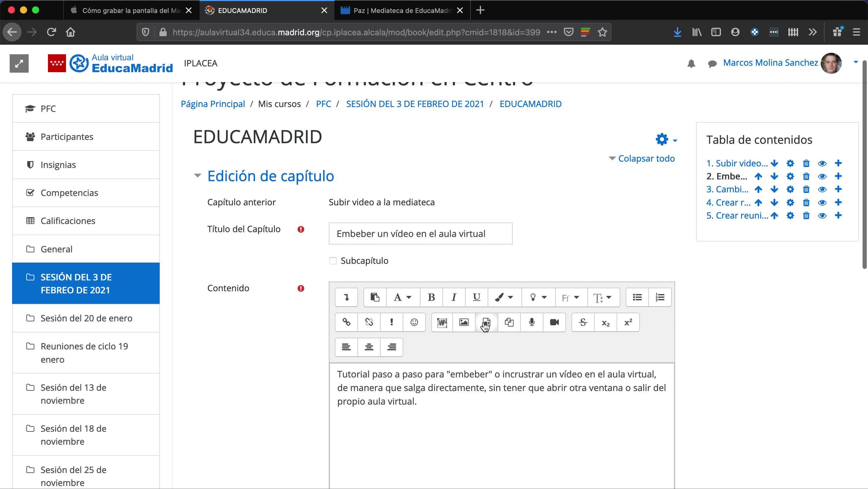Hide chapter 3 Cambi... with eye icon
This screenshot has width=868, height=489.
pyautogui.click(x=822, y=189)
